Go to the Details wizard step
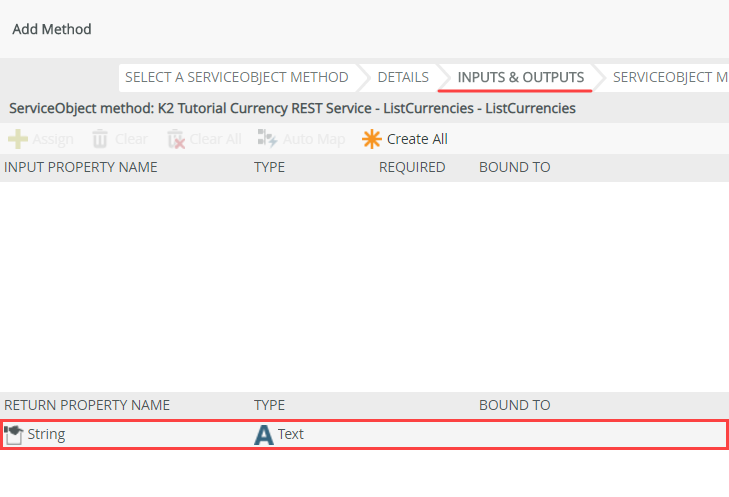Screen dimensions: 729x497 [x=403, y=77]
